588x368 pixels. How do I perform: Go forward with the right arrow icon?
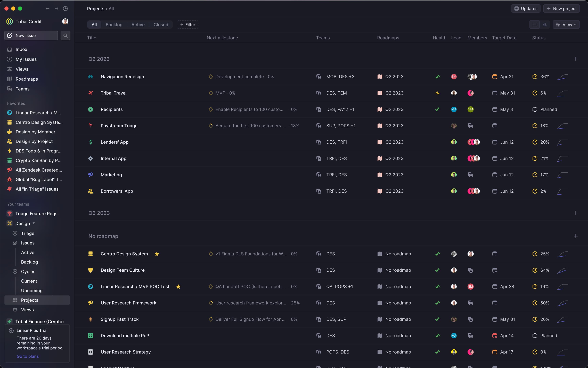pyautogui.click(x=56, y=9)
